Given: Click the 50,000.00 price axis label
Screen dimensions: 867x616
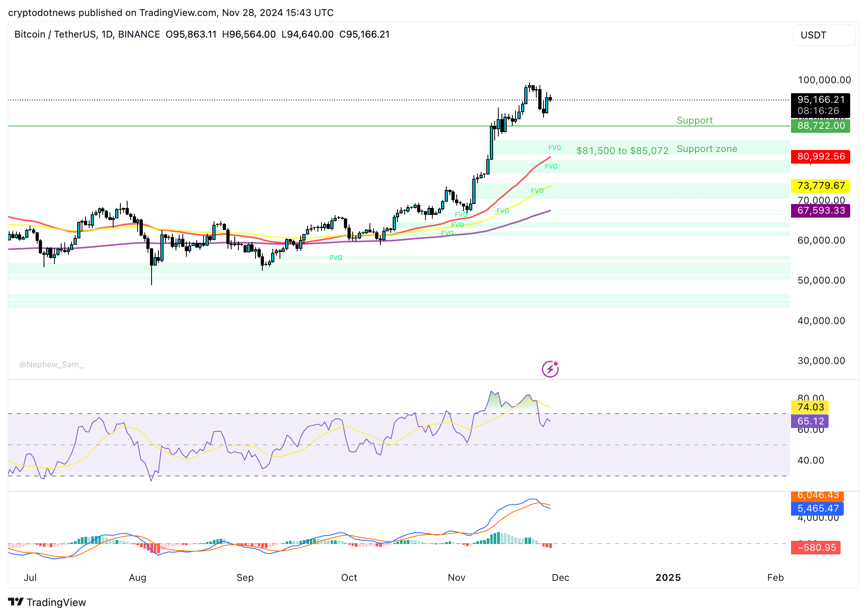Looking at the screenshot, I should click(821, 280).
